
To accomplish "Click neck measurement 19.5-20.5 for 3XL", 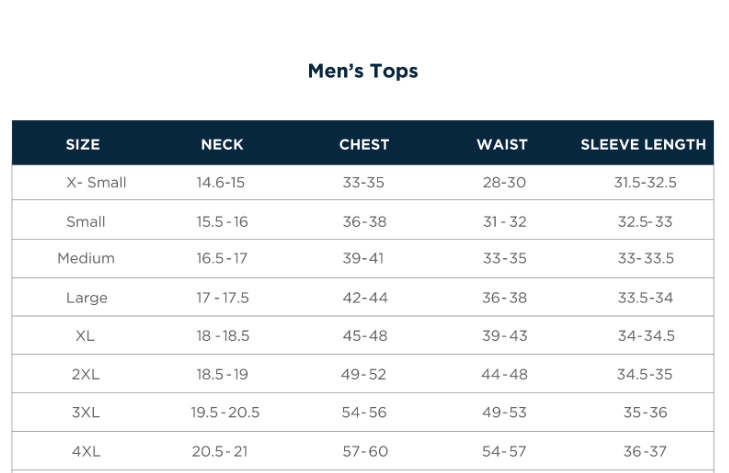I will point(225,412).
